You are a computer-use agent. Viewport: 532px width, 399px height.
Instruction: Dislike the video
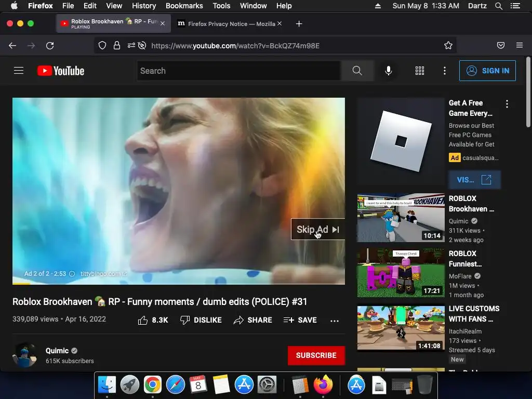(x=201, y=320)
